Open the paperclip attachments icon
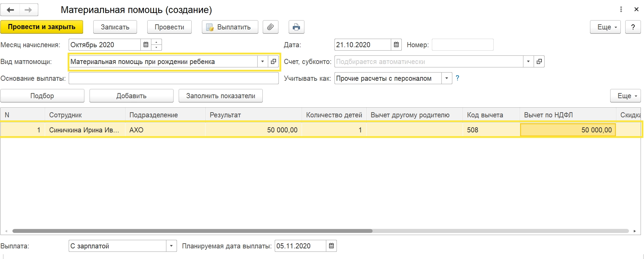The height and width of the screenshot is (259, 644). coord(270,27)
